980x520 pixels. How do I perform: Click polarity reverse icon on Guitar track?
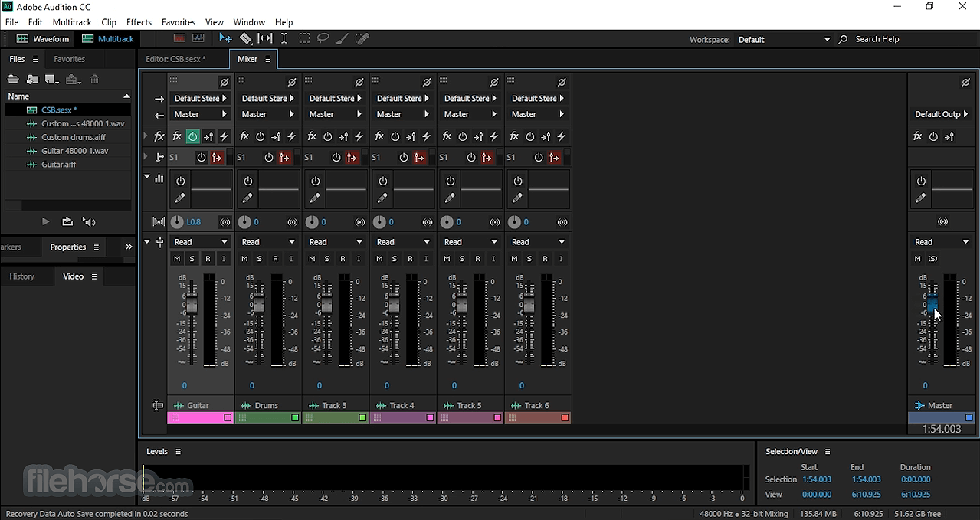click(x=225, y=82)
